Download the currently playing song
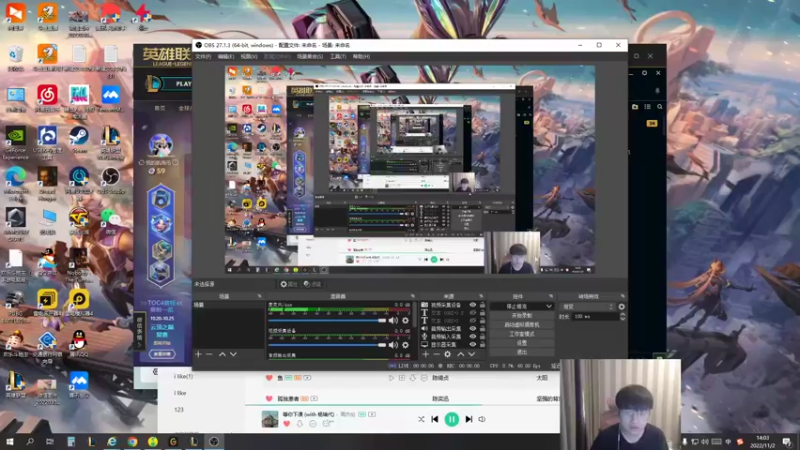The width and height of the screenshot is (800, 450). (299, 424)
